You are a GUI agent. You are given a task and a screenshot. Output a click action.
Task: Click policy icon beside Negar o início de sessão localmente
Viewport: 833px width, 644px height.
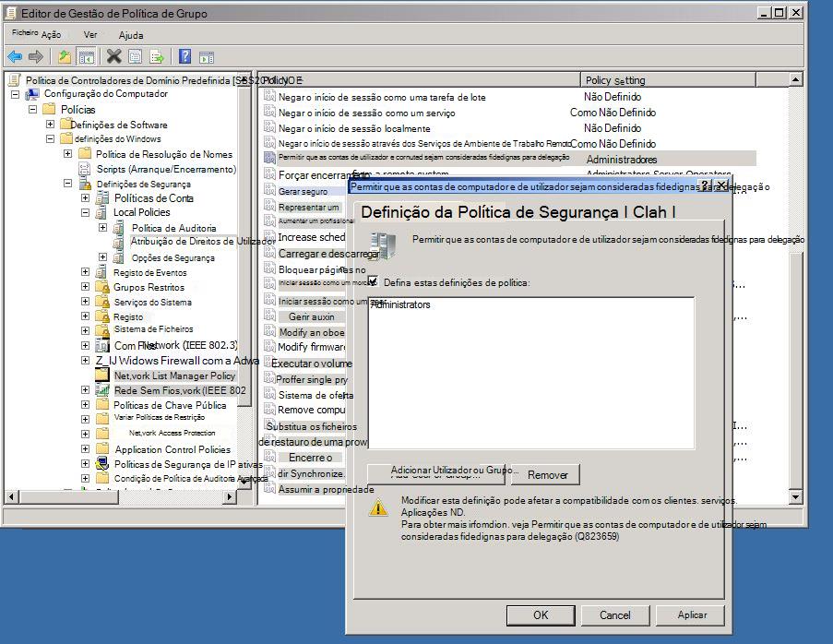(270, 128)
